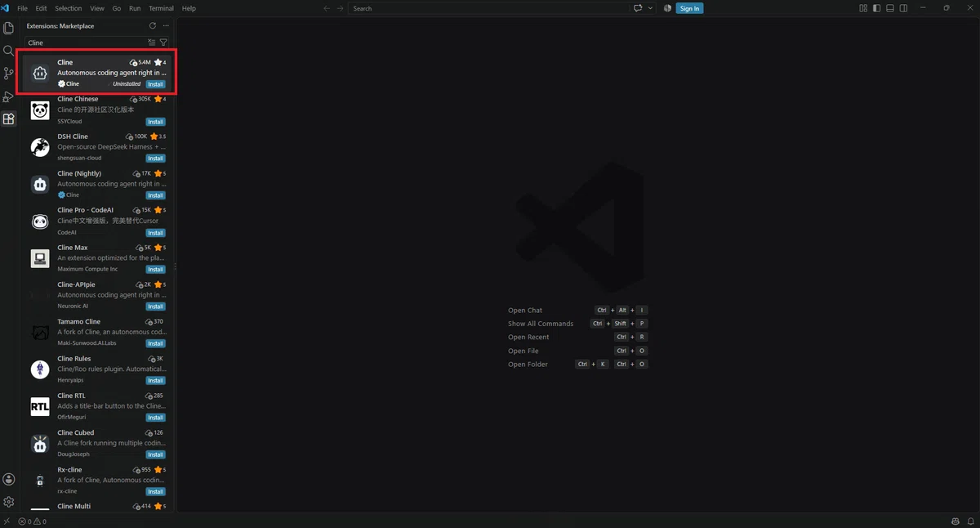Screen dimensions: 980x528
Task: Clear the extensions search results
Action: 152,43
